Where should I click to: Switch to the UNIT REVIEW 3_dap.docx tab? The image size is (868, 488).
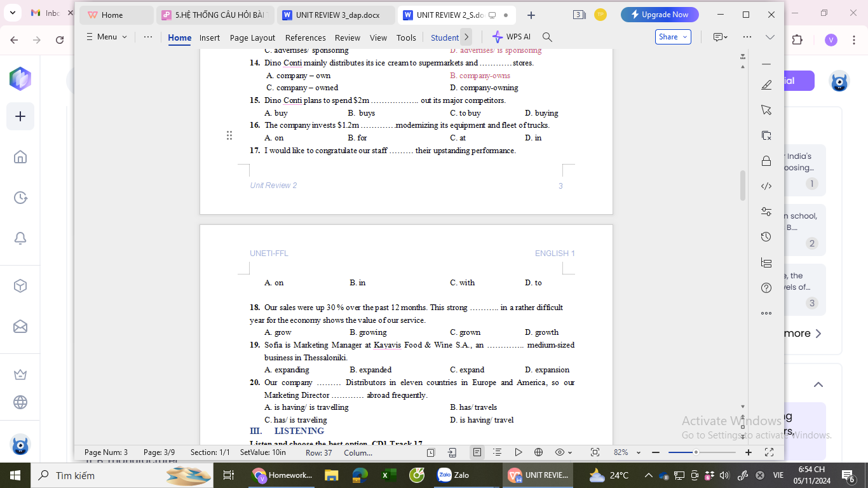336,15
